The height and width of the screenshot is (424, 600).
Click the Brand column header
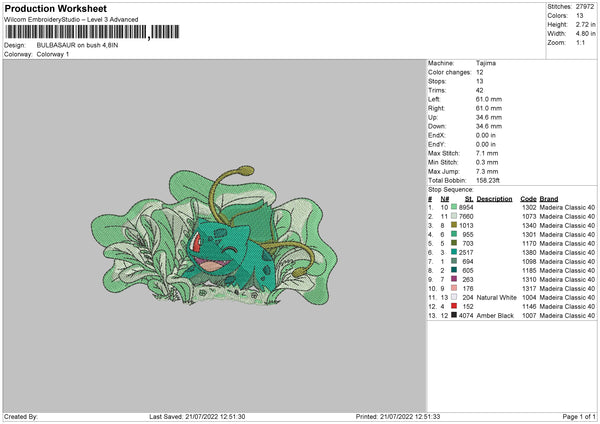(x=549, y=198)
